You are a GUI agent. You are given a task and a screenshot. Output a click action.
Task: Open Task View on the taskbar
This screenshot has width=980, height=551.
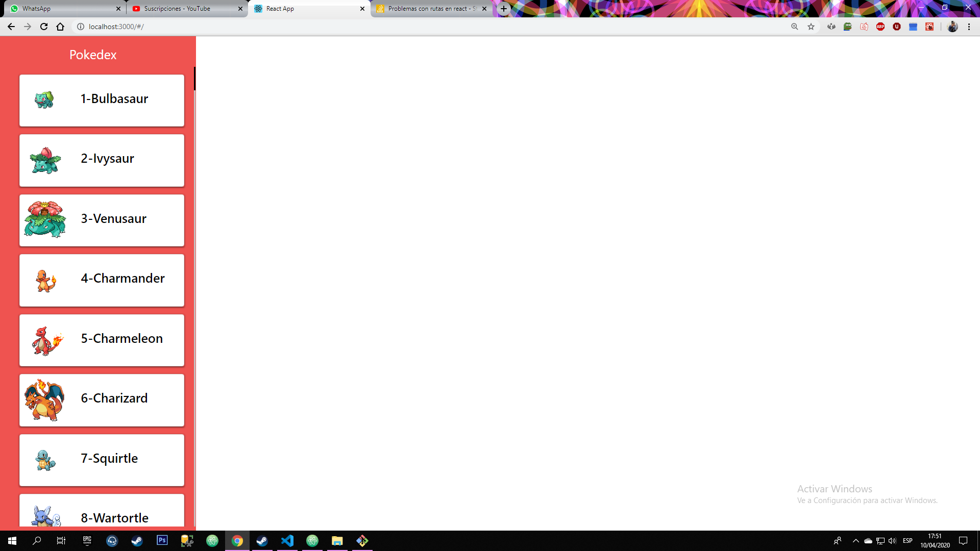[x=61, y=541]
